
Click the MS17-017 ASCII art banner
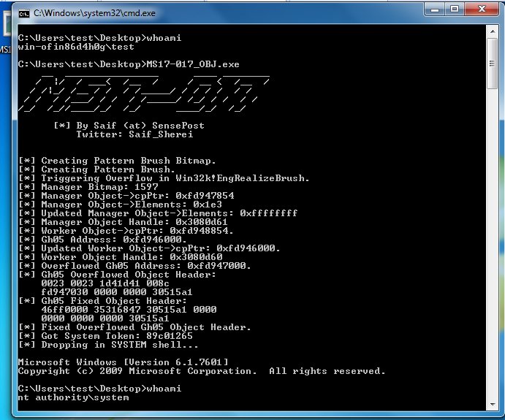tap(144, 93)
